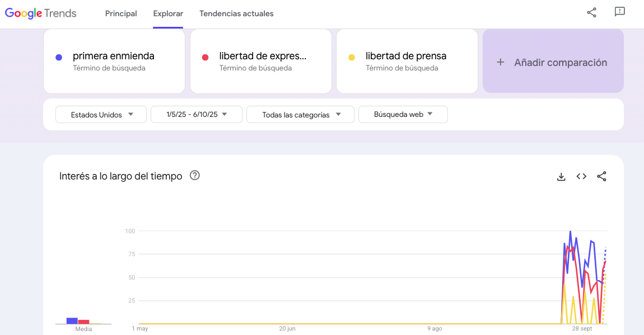Open the embed code icon for chart

[581, 177]
